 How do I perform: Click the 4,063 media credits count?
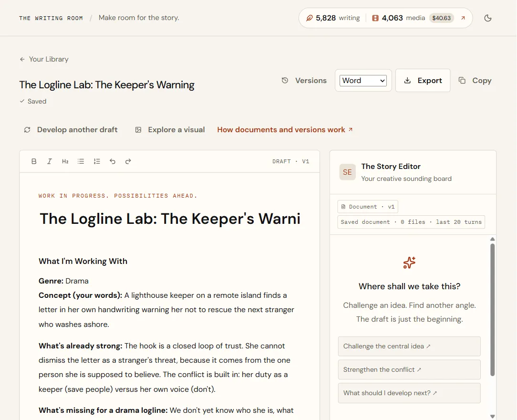(393, 18)
